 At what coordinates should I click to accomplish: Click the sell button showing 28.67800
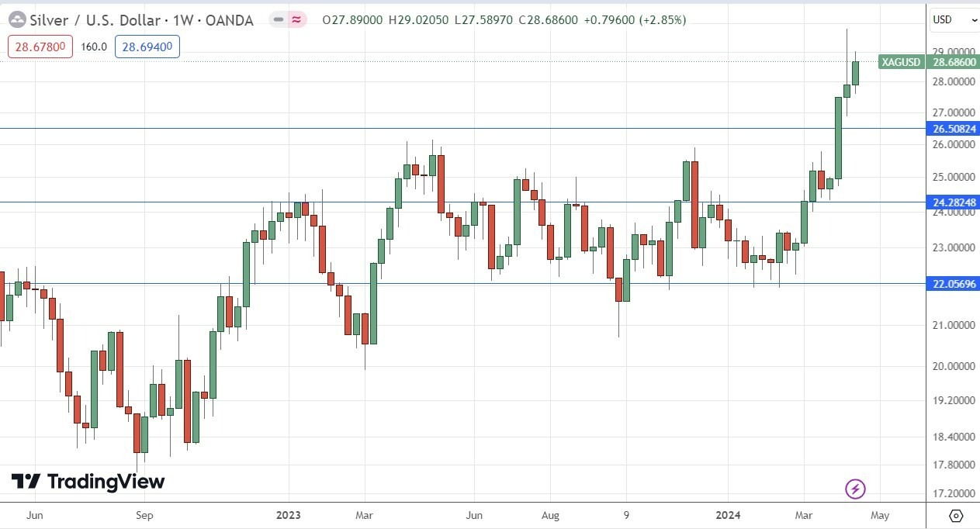[x=39, y=47]
